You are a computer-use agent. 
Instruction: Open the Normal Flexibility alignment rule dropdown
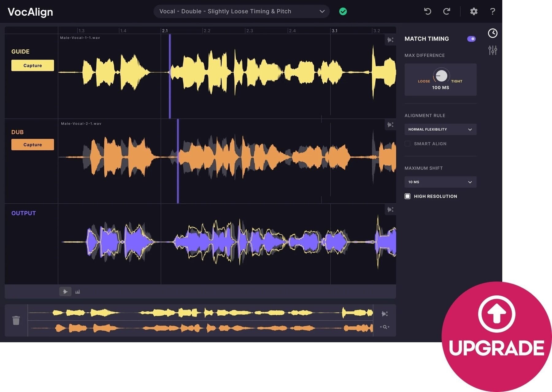tap(440, 129)
